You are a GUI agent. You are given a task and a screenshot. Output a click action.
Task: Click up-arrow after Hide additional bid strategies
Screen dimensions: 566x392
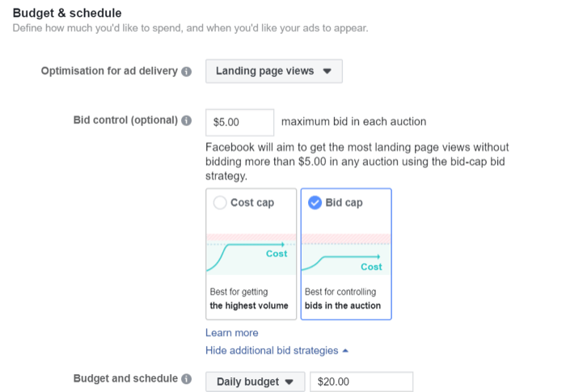pos(346,351)
